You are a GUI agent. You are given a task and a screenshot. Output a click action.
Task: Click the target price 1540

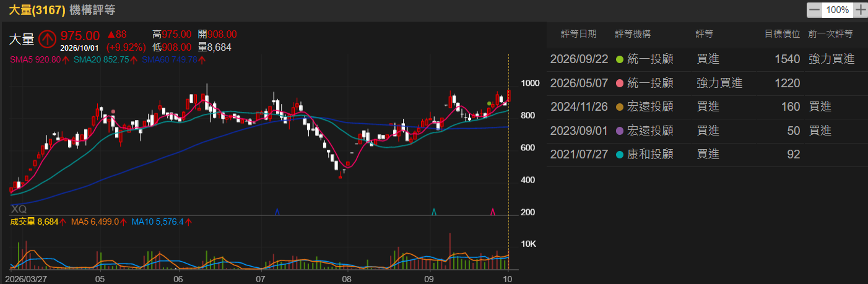click(x=788, y=59)
